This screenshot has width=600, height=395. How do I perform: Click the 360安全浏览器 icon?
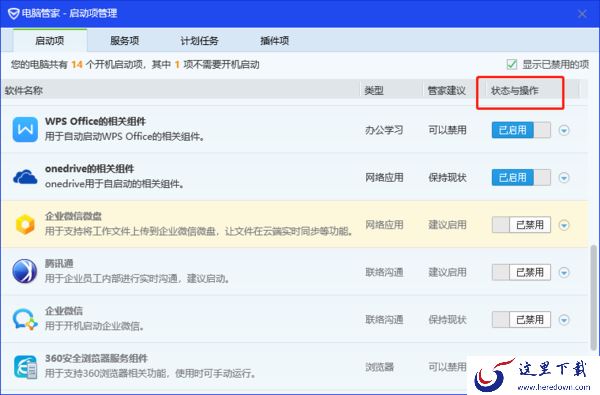[25, 367]
